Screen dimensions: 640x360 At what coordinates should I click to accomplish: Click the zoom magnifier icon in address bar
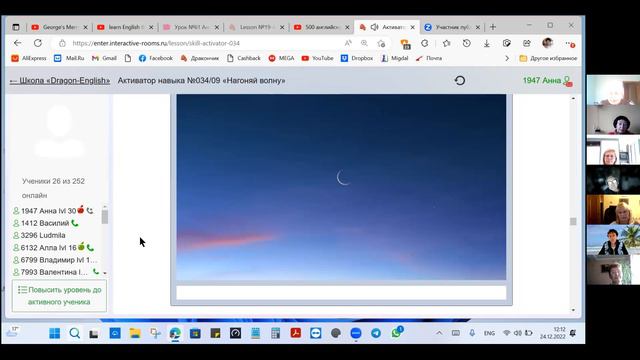[364, 43]
